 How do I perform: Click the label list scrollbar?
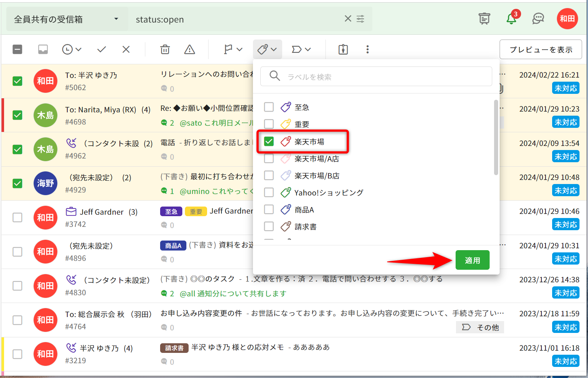[496, 137]
